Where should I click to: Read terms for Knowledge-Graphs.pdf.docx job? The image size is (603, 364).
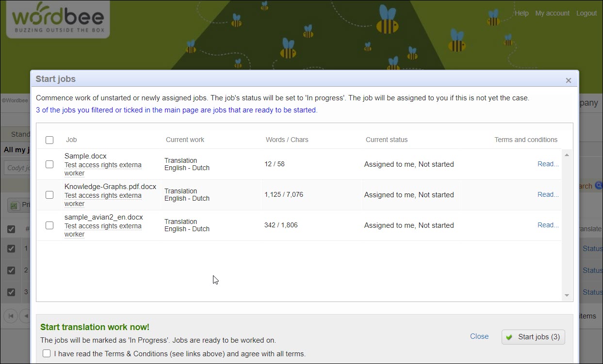pyautogui.click(x=548, y=194)
